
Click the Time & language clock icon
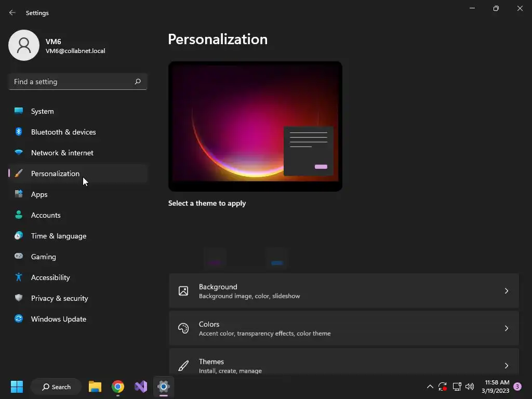pos(19,235)
